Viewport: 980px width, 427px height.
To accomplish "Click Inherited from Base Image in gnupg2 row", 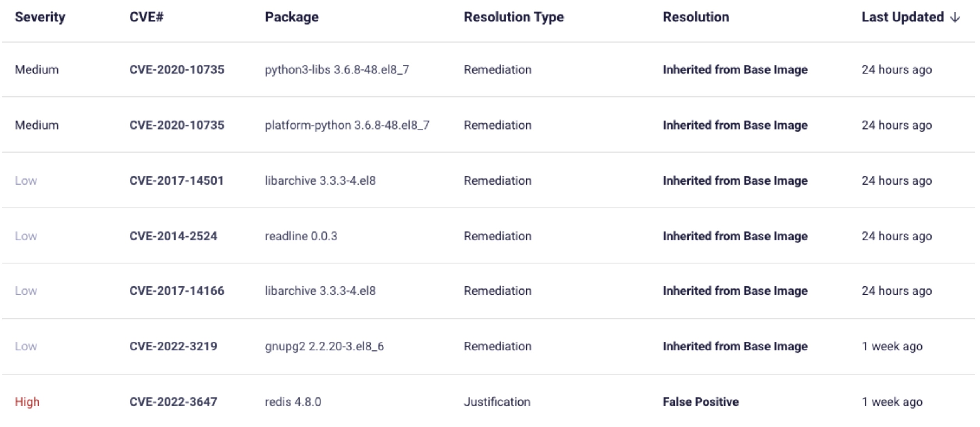I will click(x=735, y=346).
